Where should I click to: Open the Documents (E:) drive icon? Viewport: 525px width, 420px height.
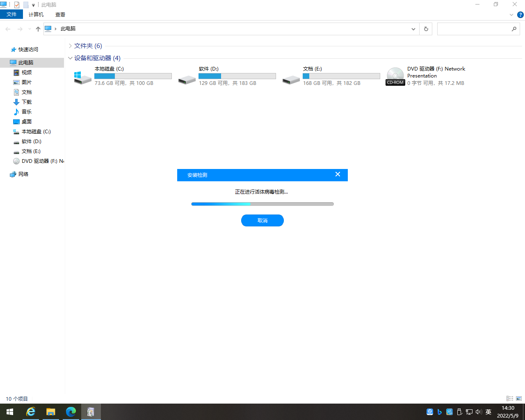pyautogui.click(x=291, y=79)
